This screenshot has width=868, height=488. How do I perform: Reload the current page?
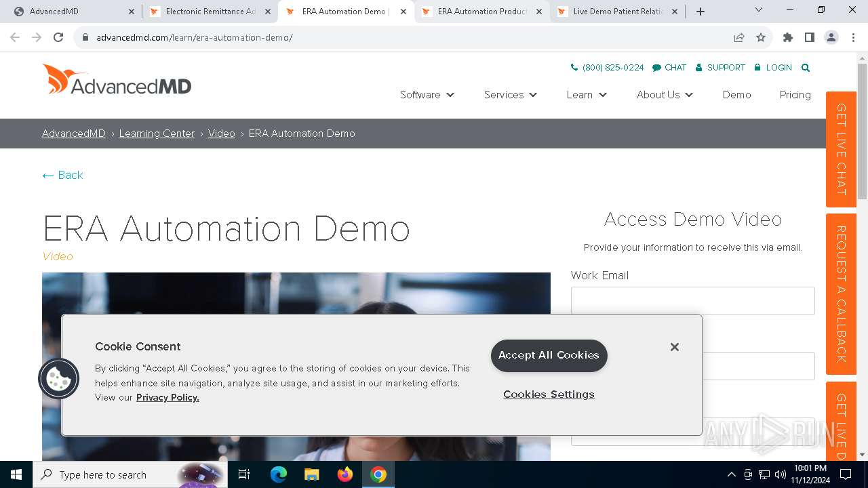[58, 37]
